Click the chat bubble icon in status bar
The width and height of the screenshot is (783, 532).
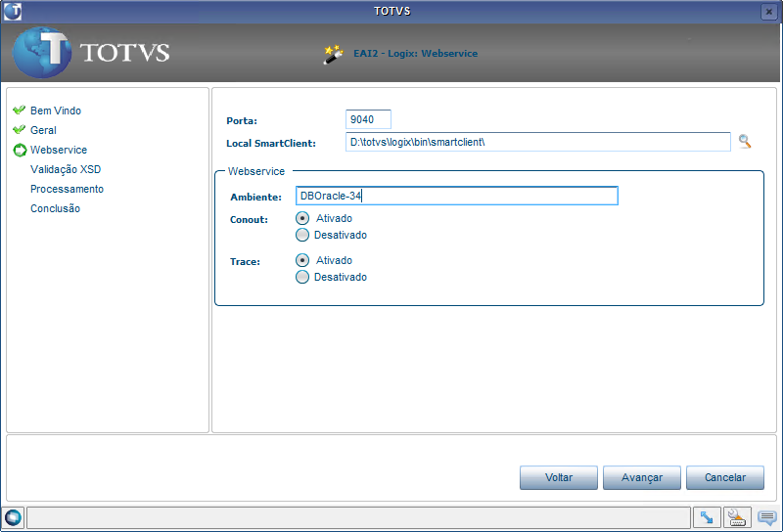pos(767,517)
